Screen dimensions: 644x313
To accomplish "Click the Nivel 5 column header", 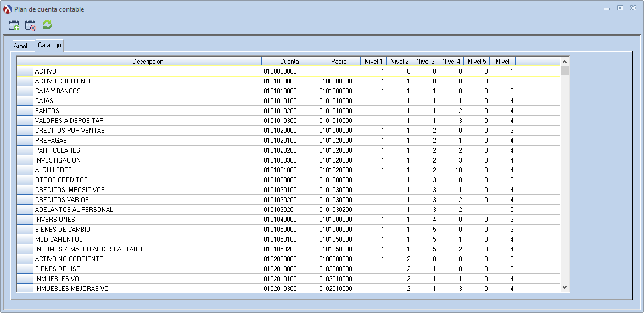I will click(x=477, y=61).
